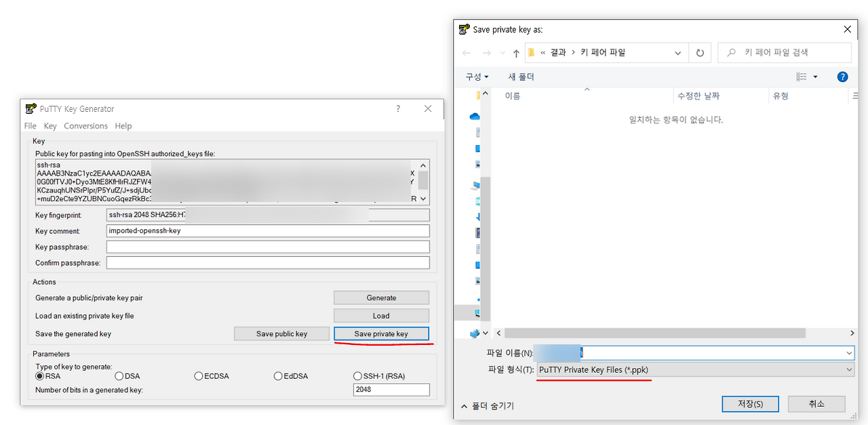Click the 키 페어 파일 검색 search box
Image resolution: width=868 pixels, height=425 pixels.
[785, 53]
